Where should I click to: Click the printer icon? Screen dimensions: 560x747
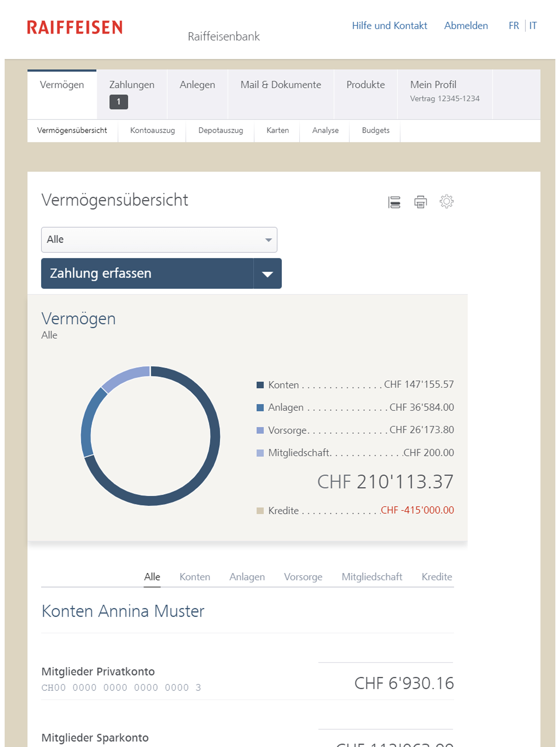point(421,202)
